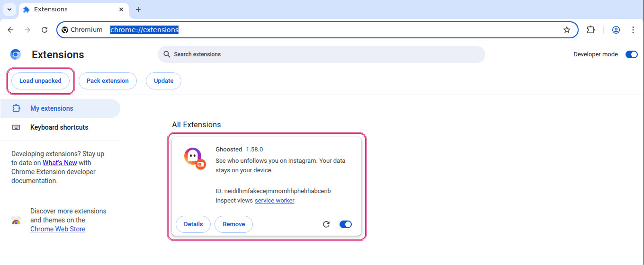This screenshot has height=265, width=644.
Task: Open the profile avatar icon
Action: click(616, 30)
